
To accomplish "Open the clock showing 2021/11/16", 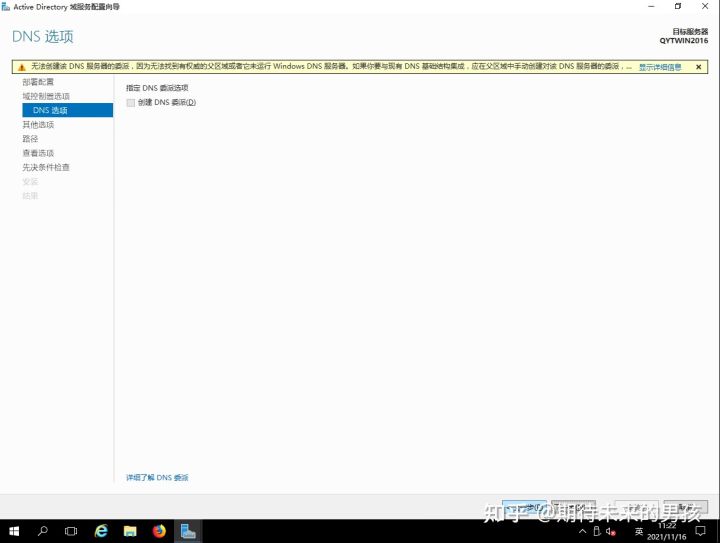I will [x=667, y=532].
